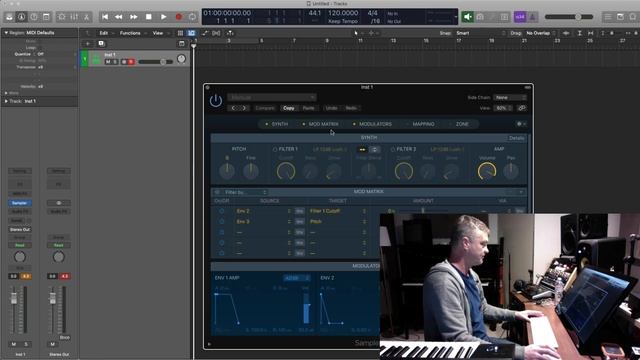Click the waveform zoom icon

[x=566, y=33]
